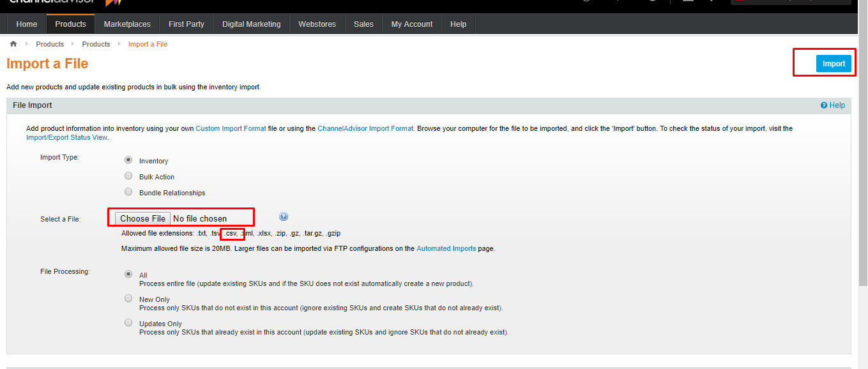Choose All file processing option
Viewport: 868px width, 369px height.
pos(128,274)
